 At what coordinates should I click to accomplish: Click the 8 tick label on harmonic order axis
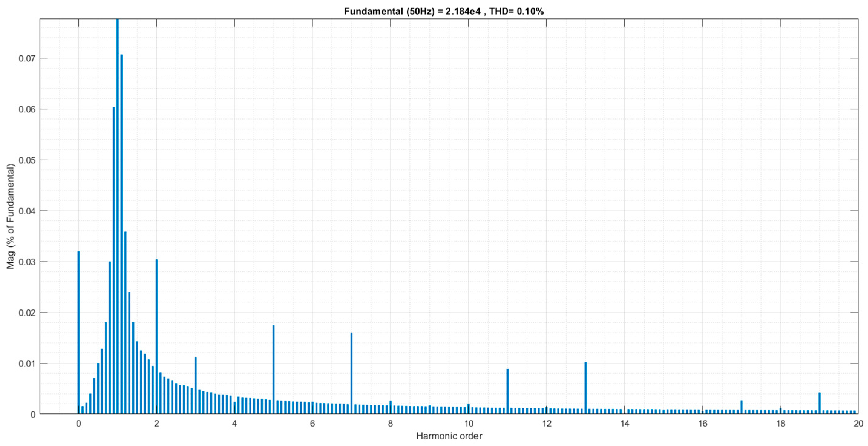point(391,423)
